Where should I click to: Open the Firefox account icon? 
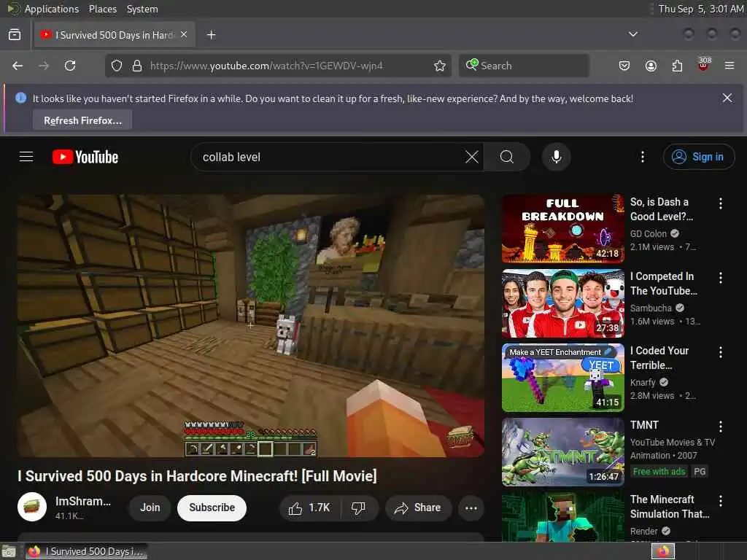tap(651, 66)
